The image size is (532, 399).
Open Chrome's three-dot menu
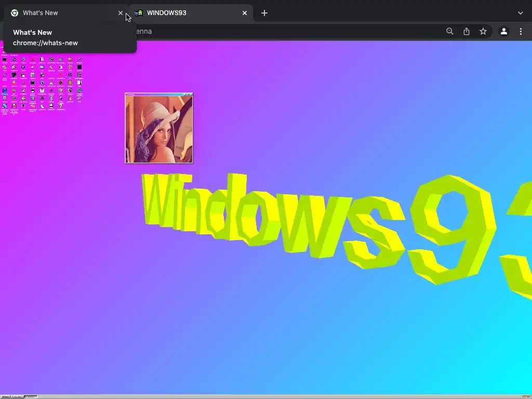click(521, 31)
